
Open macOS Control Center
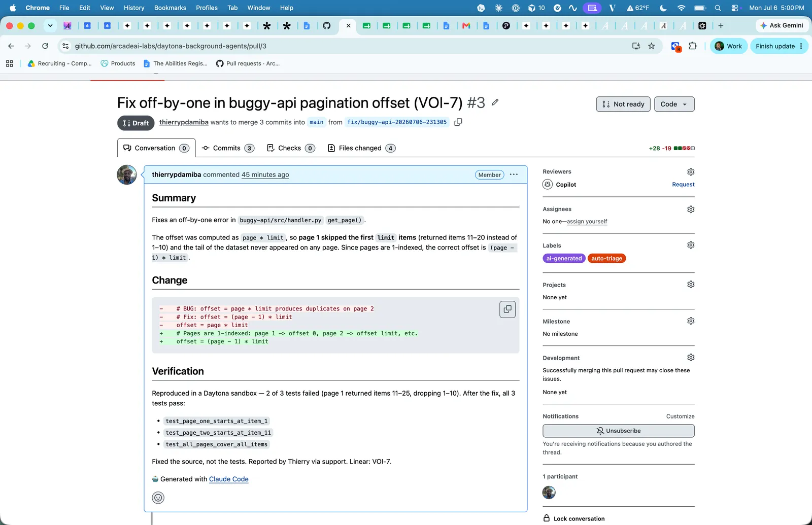coord(734,8)
